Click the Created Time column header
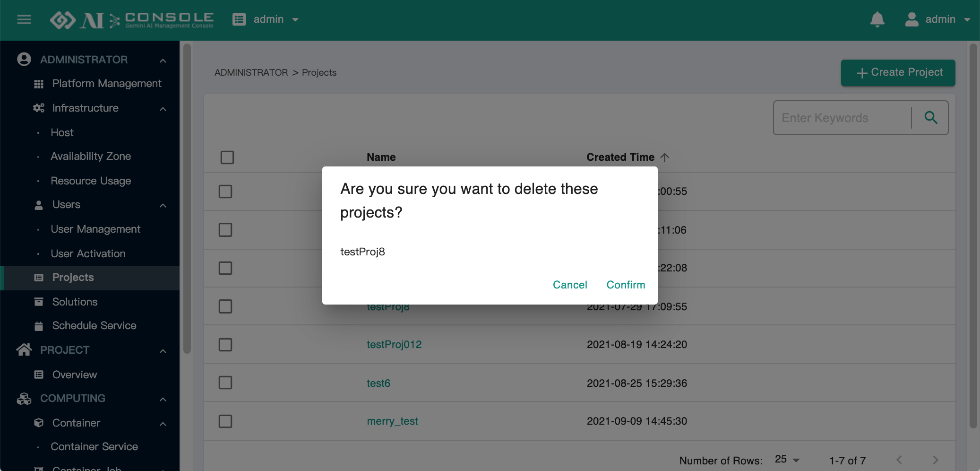The height and width of the screenshot is (471, 980). point(620,157)
